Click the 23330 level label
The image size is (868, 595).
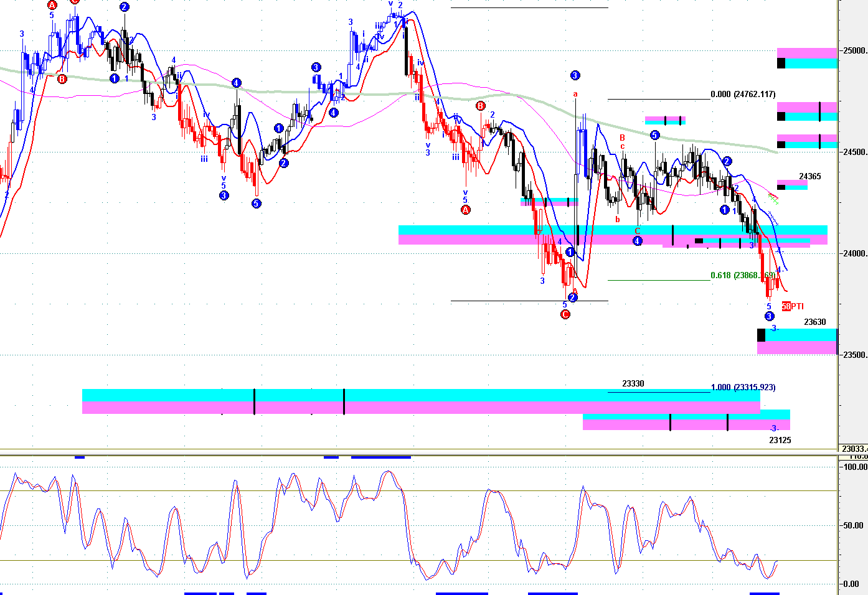tap(633, 384)
